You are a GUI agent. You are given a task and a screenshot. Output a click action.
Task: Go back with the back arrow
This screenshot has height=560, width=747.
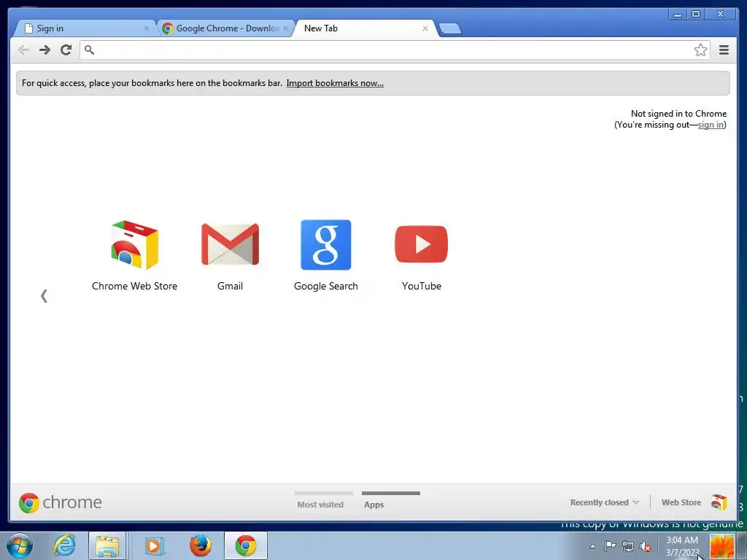[23, 50]
